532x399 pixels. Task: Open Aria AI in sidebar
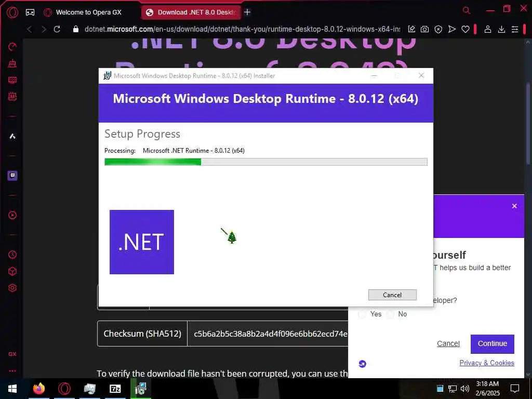pos(12,137)
